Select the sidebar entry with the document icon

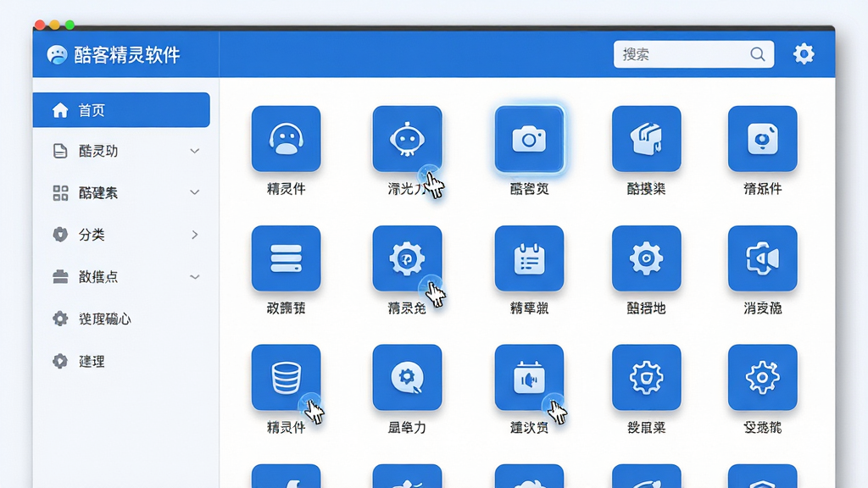click(121, 151)
